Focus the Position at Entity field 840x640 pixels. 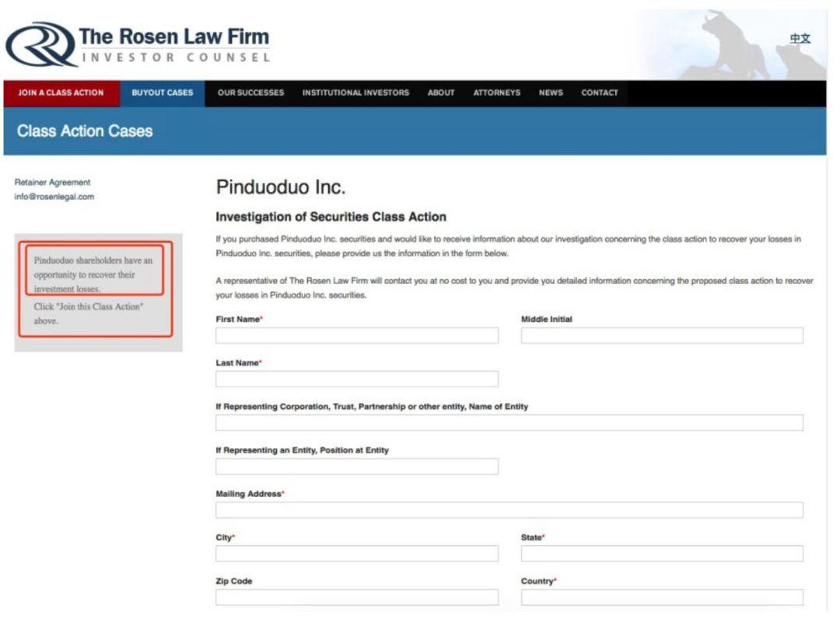pos(357,467)
